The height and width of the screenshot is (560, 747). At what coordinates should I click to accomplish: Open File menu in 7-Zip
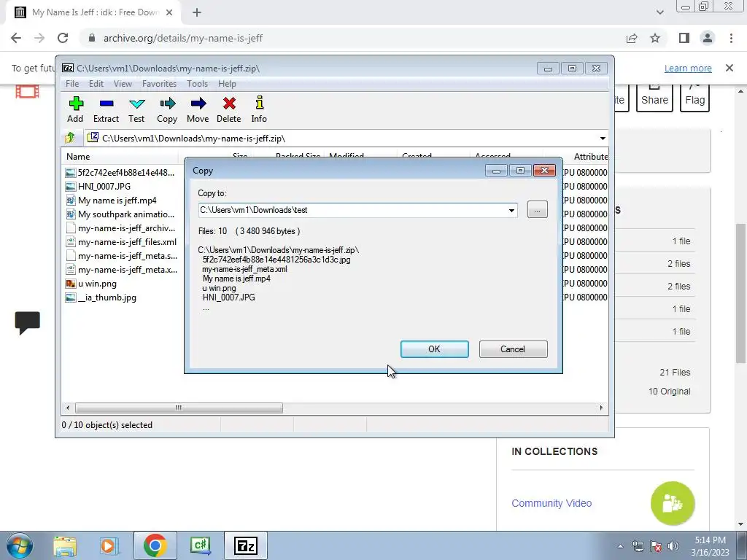point(72,84)
